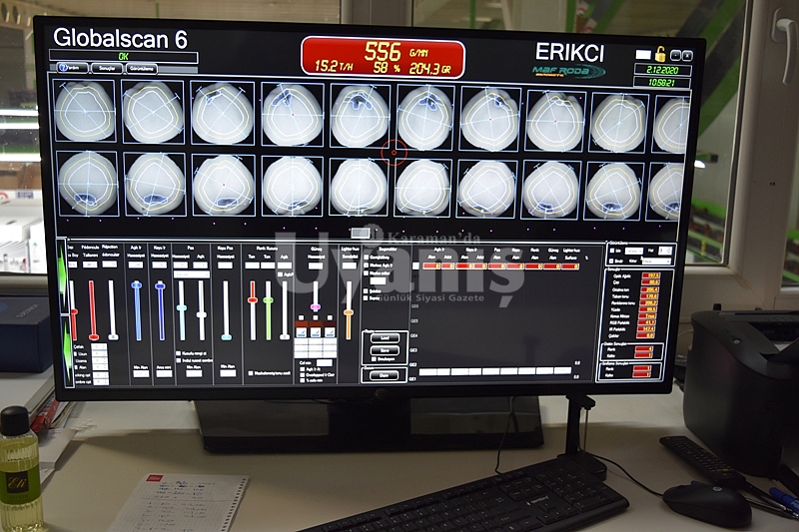Toggle the Medians Açık Ir checkbox
This screenshot has height=532, width=799.
pyautogui.click(x=366, y=266)
